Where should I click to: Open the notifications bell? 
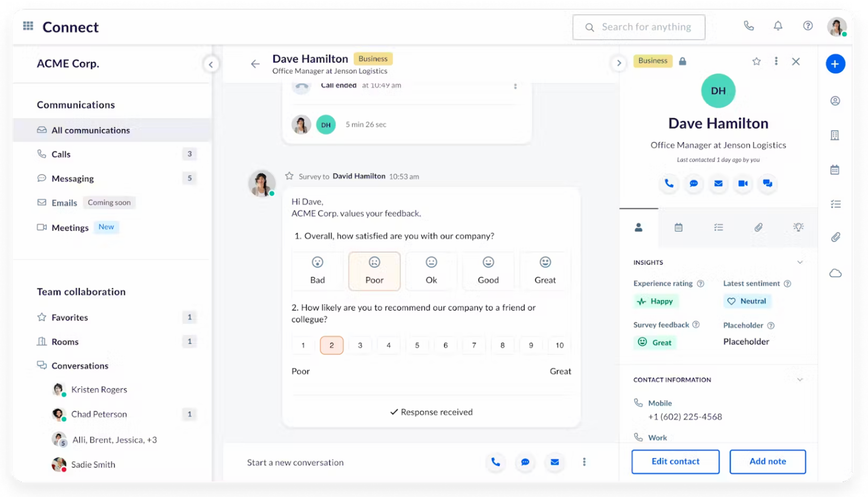[x=778, y=26]
